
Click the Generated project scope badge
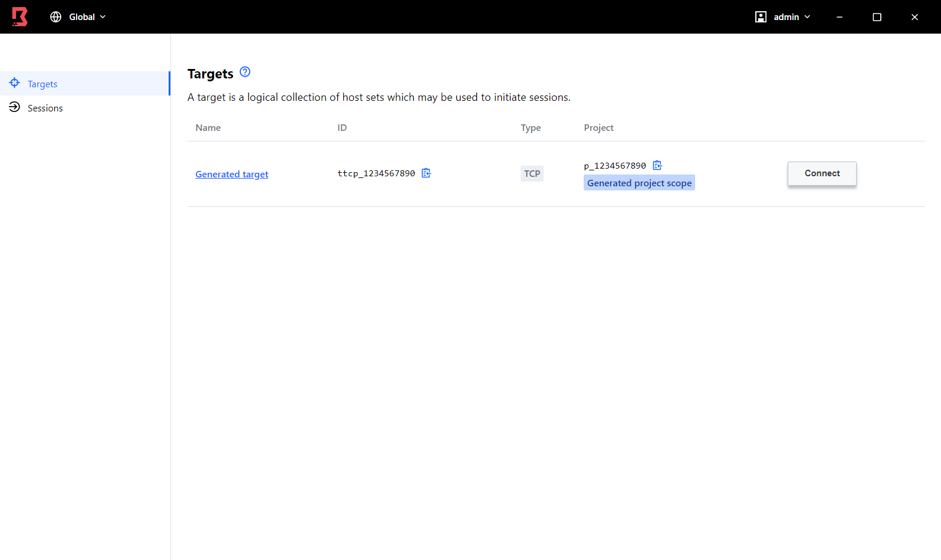pyautogui.click(x=639, y=183)
